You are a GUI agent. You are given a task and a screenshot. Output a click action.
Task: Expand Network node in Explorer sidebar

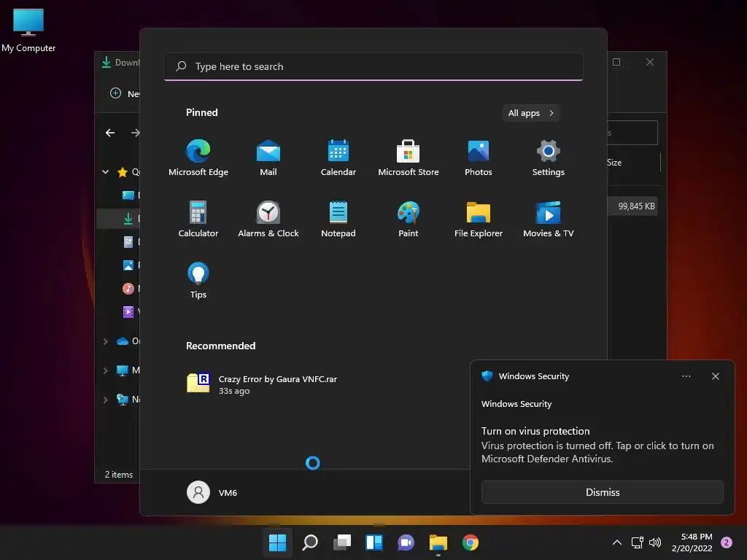point(105,400)
